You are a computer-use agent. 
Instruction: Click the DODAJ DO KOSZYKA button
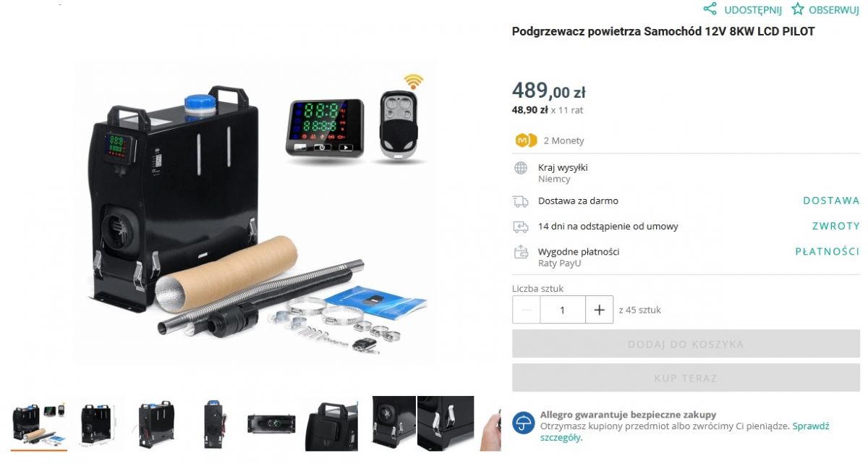686,344
